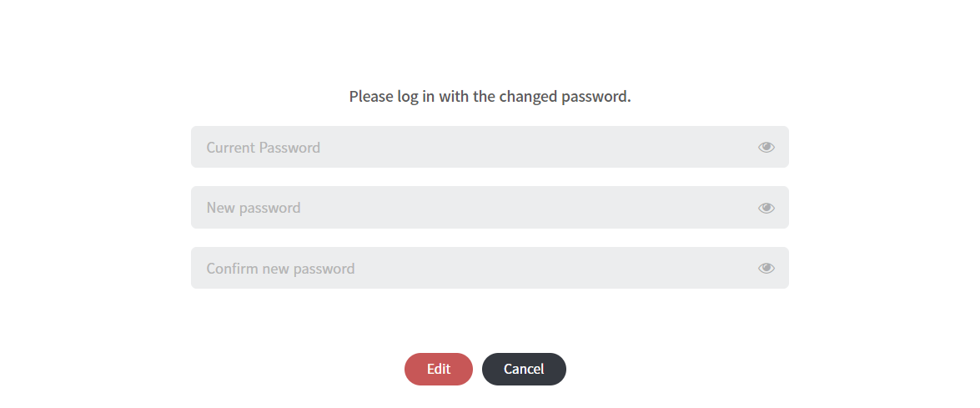The height and width of the screenshot is (408, 980).
Task: Select the Confirm new password field
Action: click(x=467, y=268)
